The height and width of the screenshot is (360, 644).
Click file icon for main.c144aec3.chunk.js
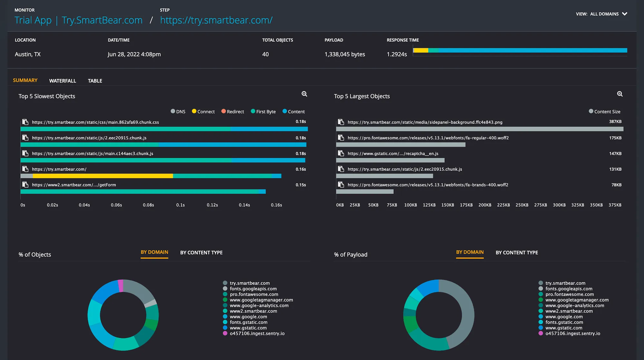(x=25, y=153)
